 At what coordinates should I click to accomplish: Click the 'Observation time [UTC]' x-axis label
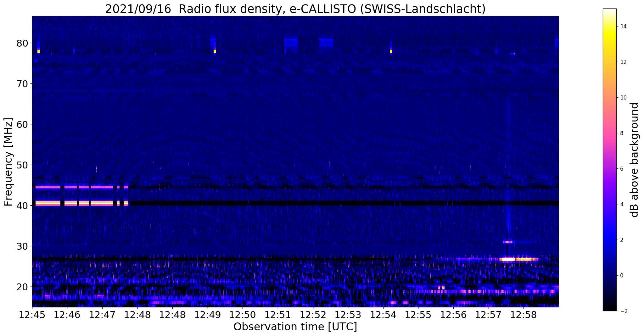pyautogui.click(x=295, y=327)
